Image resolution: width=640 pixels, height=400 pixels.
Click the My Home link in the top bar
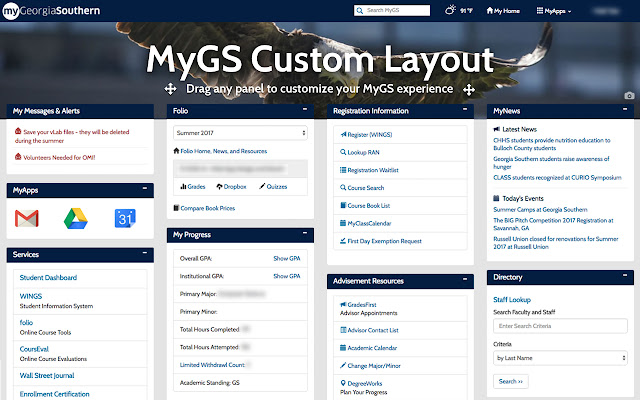tap(503, 11)
